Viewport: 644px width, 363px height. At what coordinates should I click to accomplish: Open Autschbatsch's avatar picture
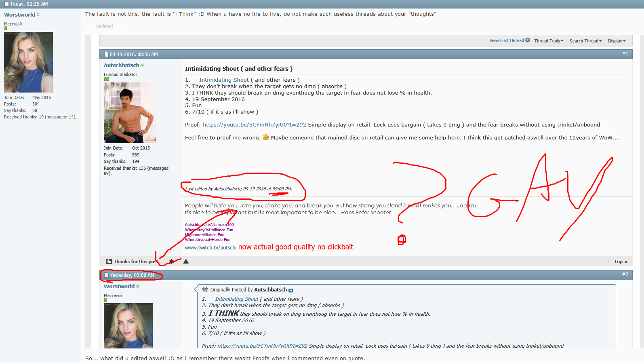tap(130, 113)
